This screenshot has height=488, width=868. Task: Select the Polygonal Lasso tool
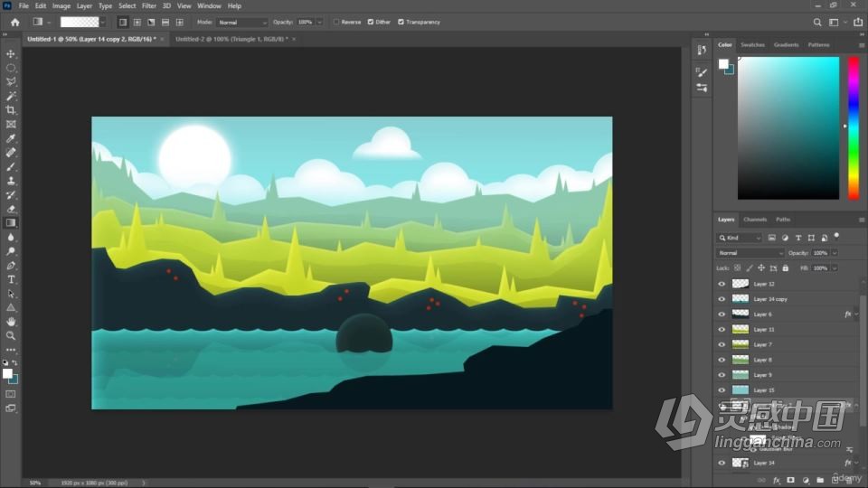point(11,82)
